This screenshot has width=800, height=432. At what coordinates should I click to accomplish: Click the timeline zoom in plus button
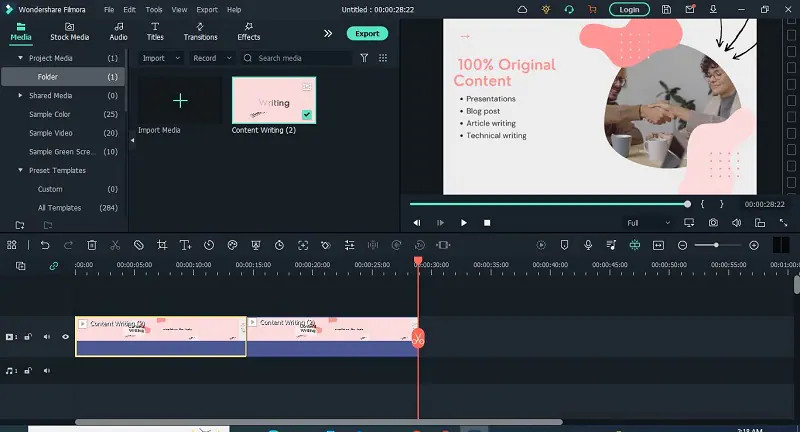point(754,245)
